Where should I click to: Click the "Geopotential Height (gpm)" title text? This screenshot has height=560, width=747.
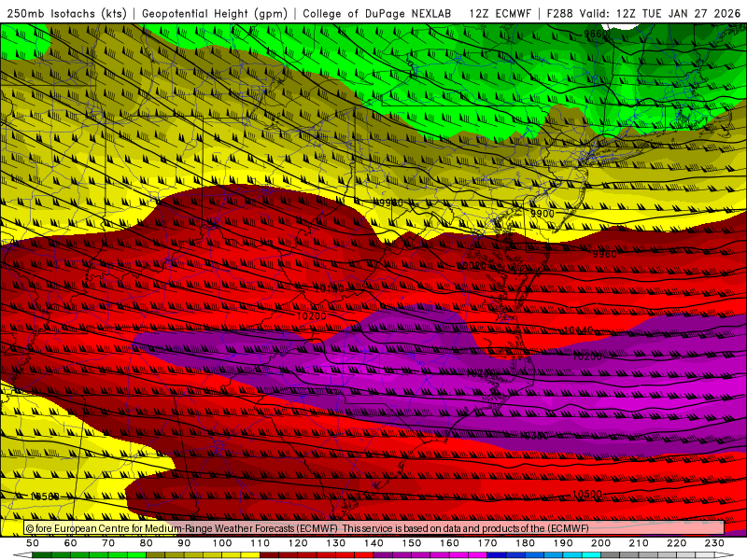(215, 13)
